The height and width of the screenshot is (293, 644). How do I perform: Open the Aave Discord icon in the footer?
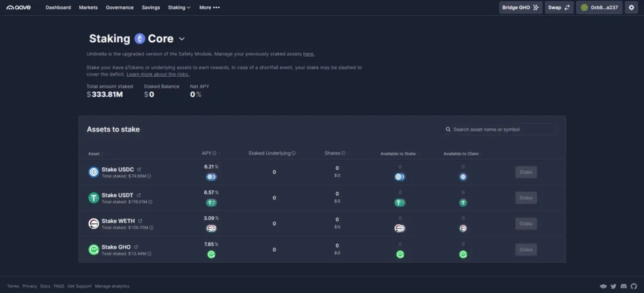tap(624, 286)
